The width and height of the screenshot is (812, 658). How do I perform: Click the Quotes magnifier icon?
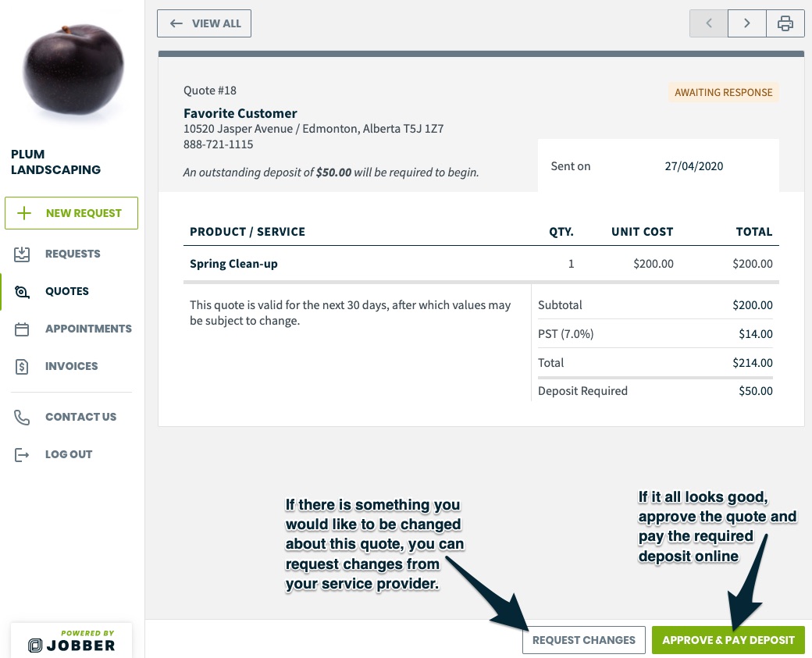pyautogui.click(x=22, y=291)
